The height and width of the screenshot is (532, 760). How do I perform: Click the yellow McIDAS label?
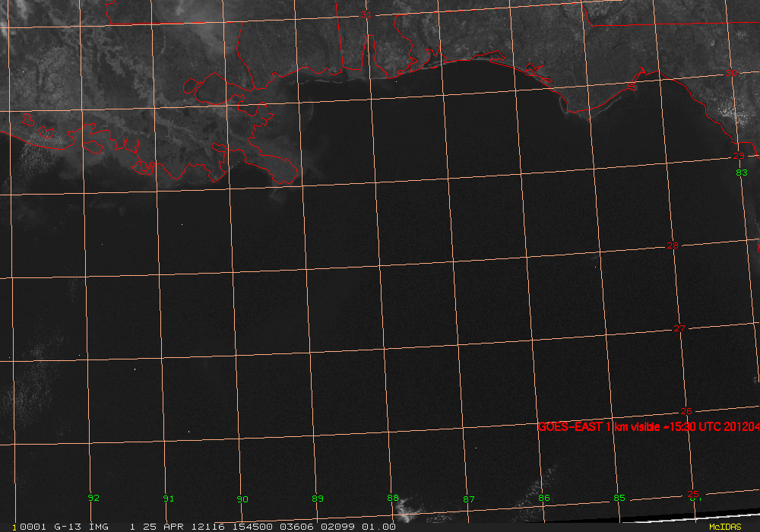(x=726, y=527)
